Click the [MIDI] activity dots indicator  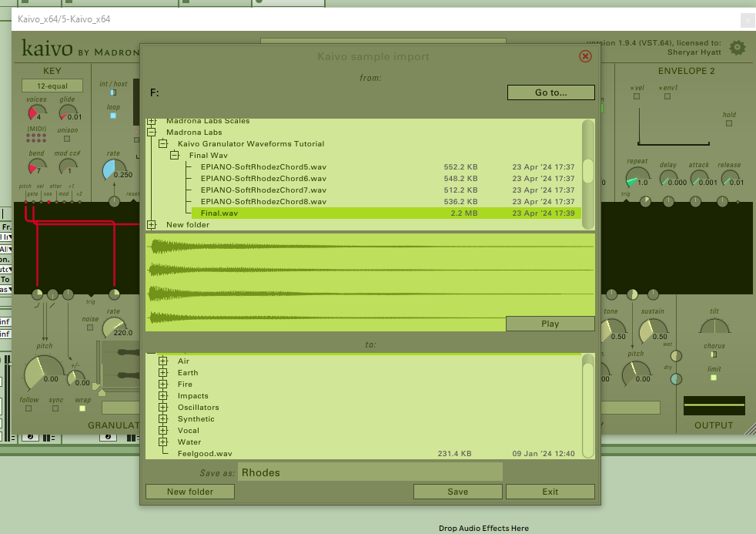pyautogui.click(x=36, y=138)
